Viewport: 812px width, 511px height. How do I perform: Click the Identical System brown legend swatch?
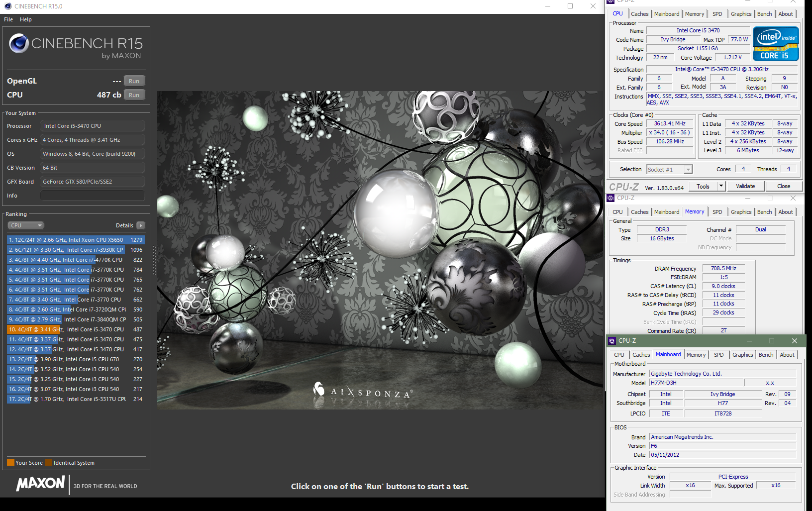(48, 463)
